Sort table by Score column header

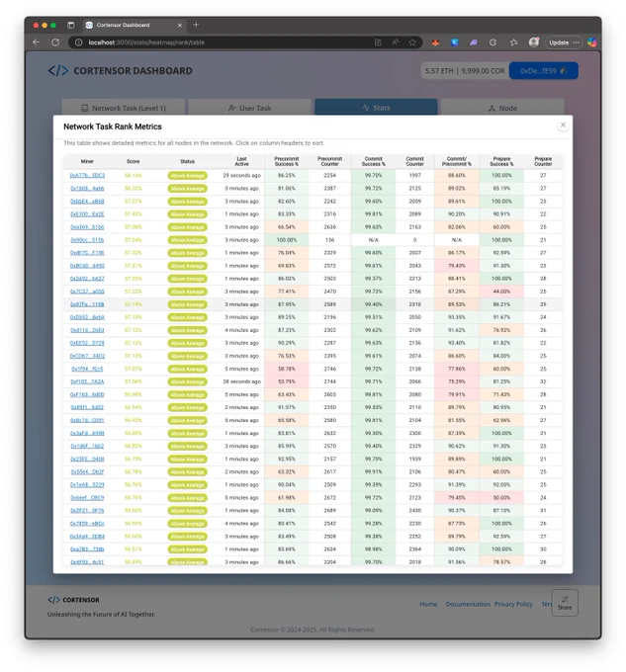[133, 161]
